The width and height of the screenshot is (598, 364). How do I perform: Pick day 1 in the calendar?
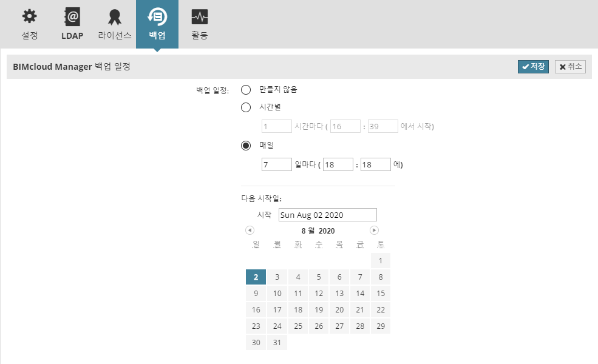point(381,261)
